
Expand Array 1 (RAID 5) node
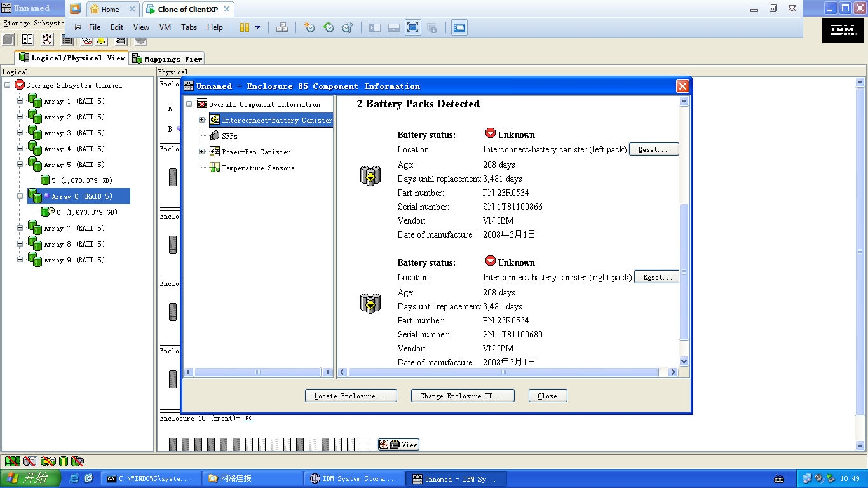[20, 100]
